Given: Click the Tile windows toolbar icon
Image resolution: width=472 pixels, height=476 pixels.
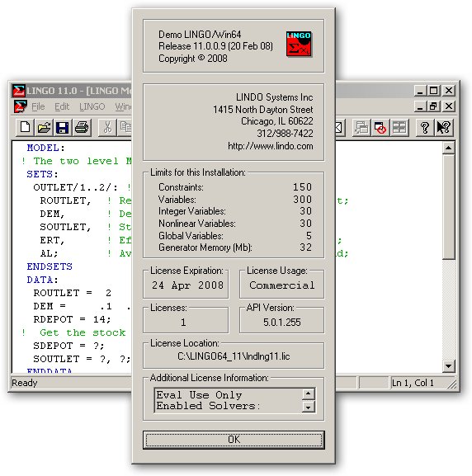Looking at the screenshot, I should click(x=399, y=127).
